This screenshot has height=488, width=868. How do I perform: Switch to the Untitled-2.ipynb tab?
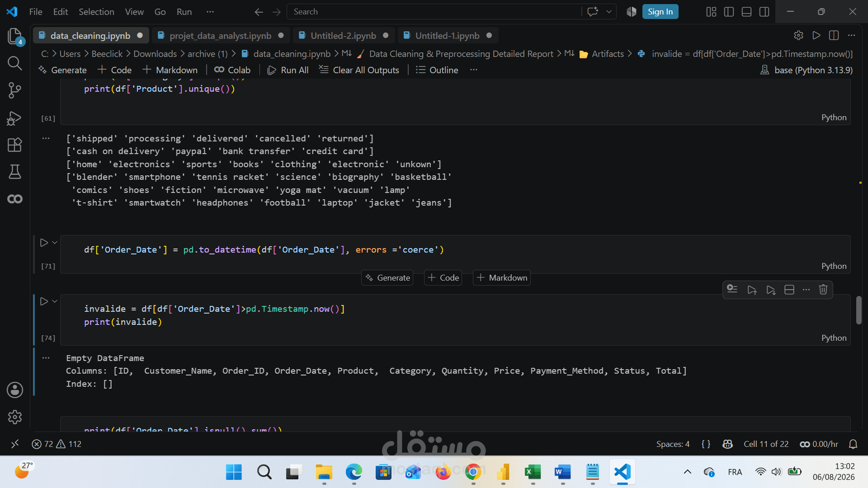pos(343,36)
